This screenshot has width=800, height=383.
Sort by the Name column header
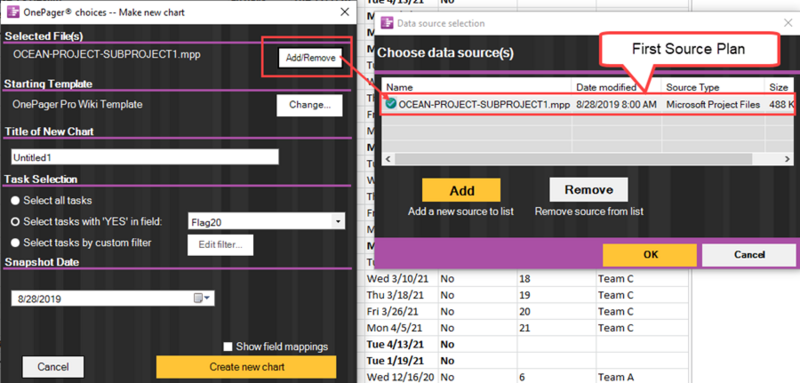(x=477, y=87)
